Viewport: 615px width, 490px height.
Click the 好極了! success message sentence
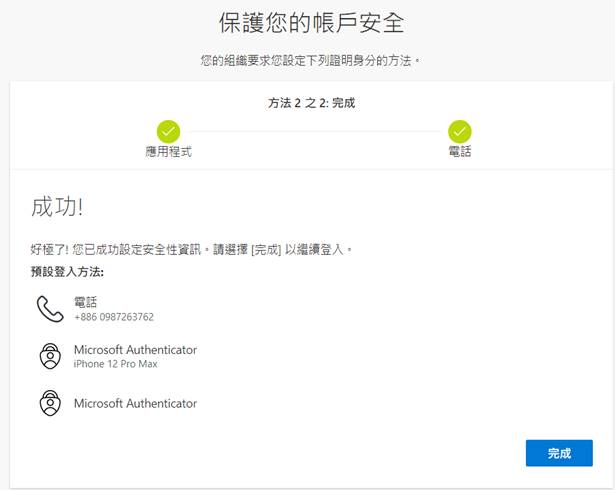(191, 250)
